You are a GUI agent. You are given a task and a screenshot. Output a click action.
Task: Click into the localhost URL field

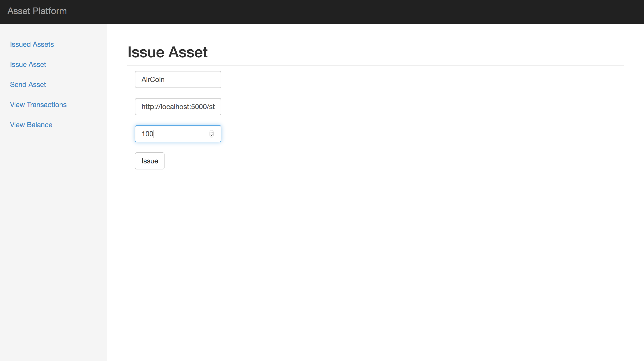(178, 107)
